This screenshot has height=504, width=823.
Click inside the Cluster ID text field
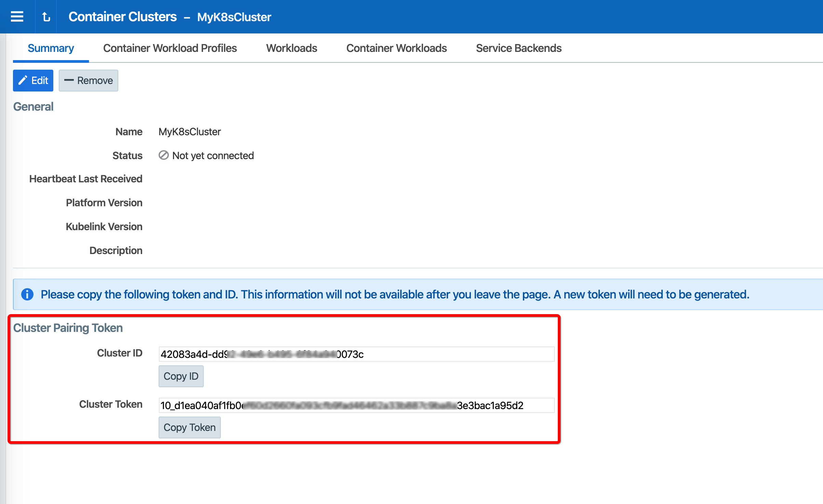tap(355, 354)
